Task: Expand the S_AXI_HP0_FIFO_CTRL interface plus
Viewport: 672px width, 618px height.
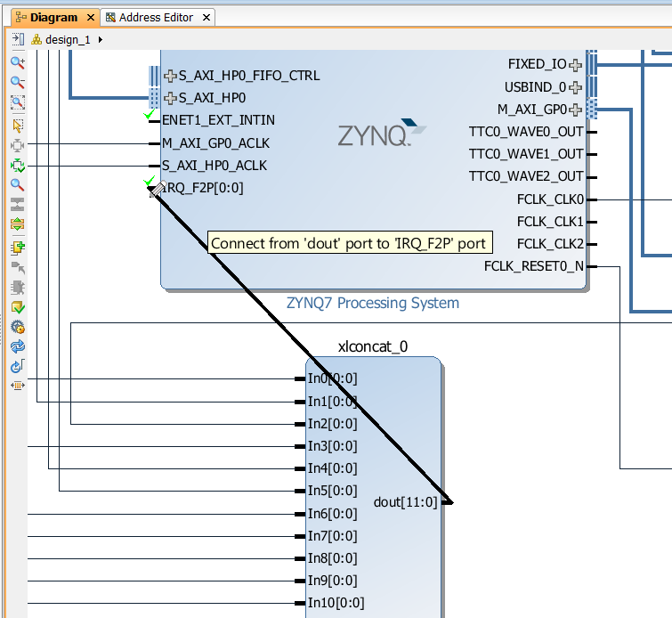Action: (x=170, y=76)
